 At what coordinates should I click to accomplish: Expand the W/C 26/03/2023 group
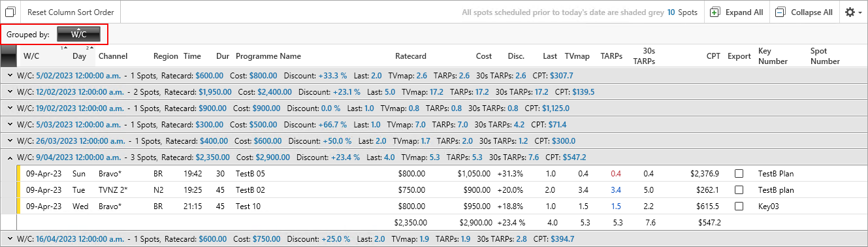[x=10, y=140]
